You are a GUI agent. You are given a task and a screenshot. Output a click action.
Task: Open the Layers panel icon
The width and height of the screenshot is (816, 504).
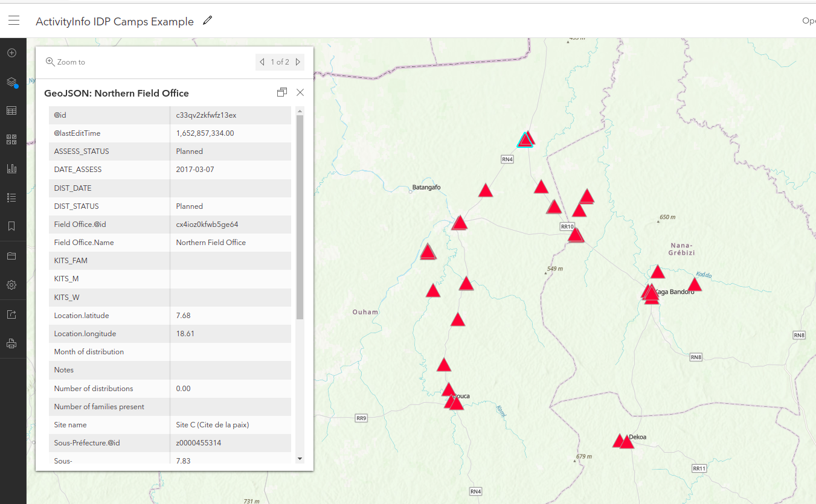tap(11, 82)
